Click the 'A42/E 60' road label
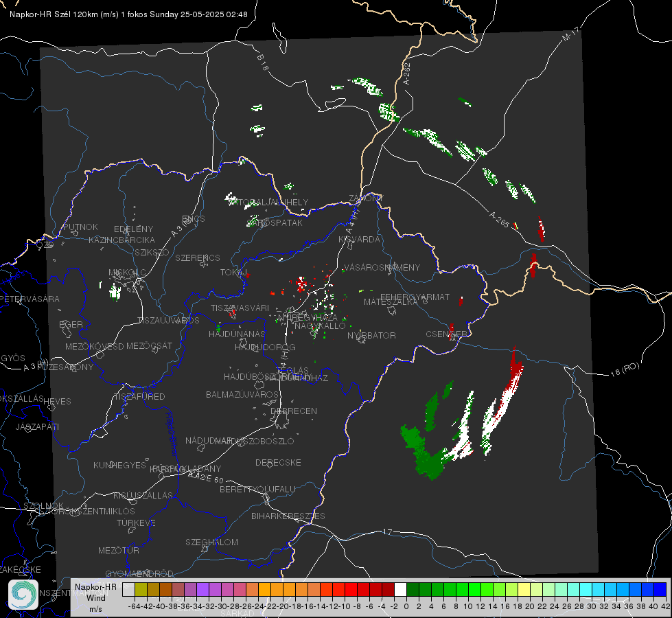Screen dimensions: 672x618 click(x=206, y=477)
